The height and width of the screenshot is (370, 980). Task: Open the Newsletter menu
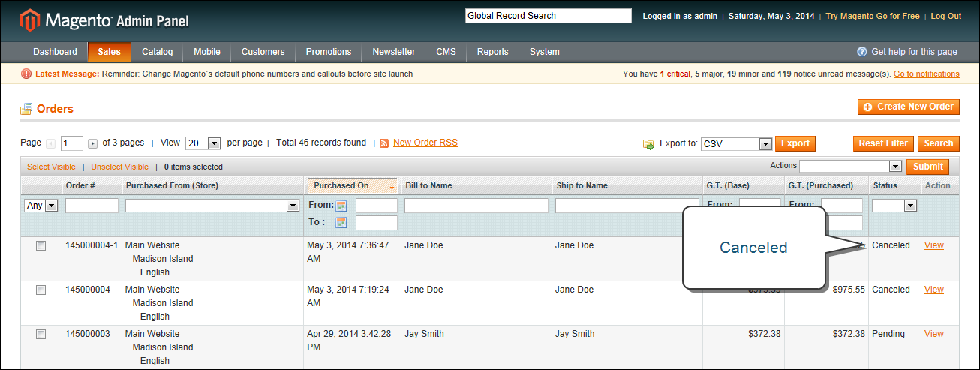394,52
